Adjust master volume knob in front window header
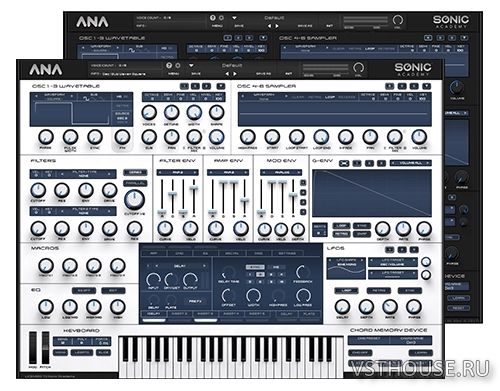Viewport: 500px width, 391px height. point(359,68)
